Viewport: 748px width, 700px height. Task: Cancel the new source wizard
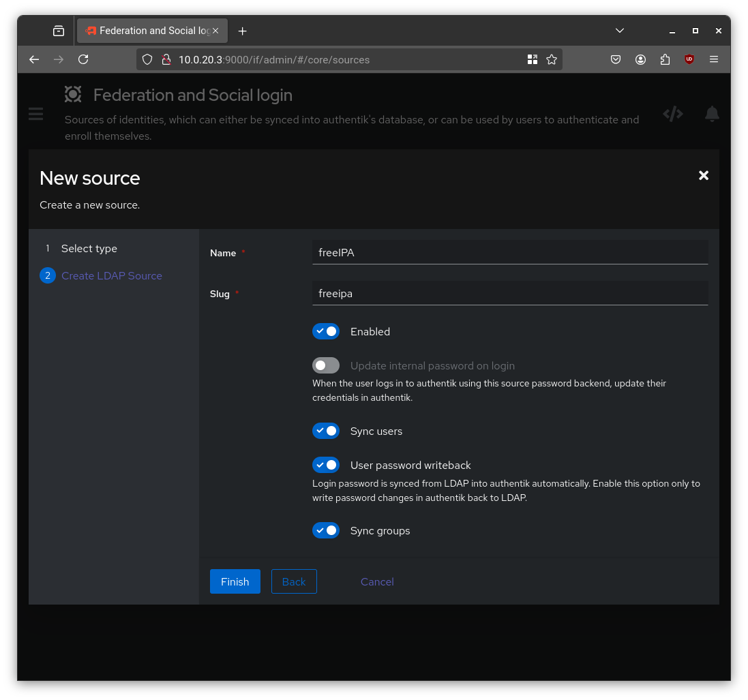(x=377, y=582)
